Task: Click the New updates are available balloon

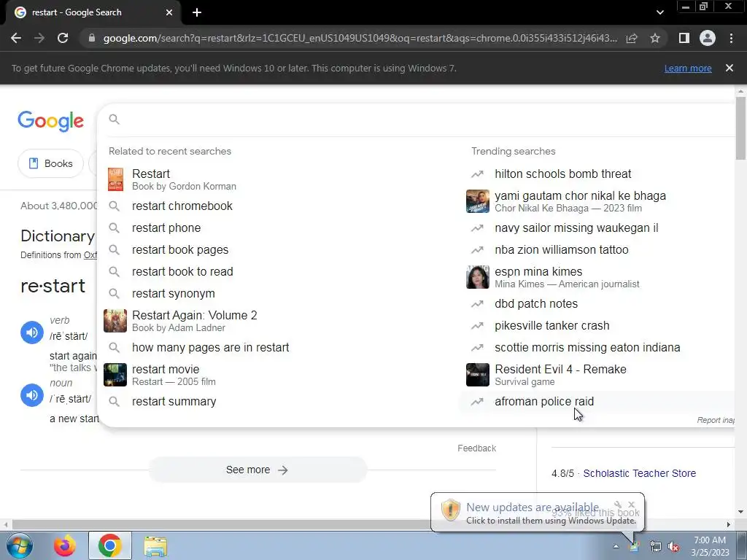Action: pyautogui.click(x=538, y=513)
